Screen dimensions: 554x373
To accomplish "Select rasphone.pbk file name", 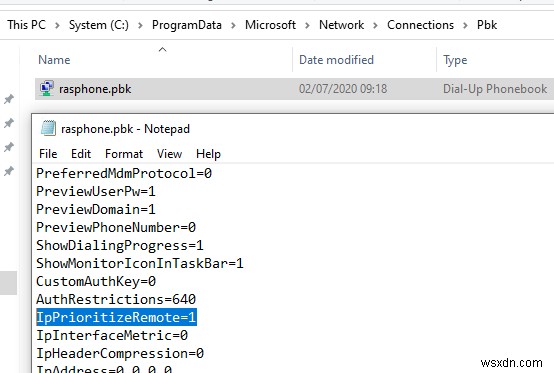I will coord(95,89).
